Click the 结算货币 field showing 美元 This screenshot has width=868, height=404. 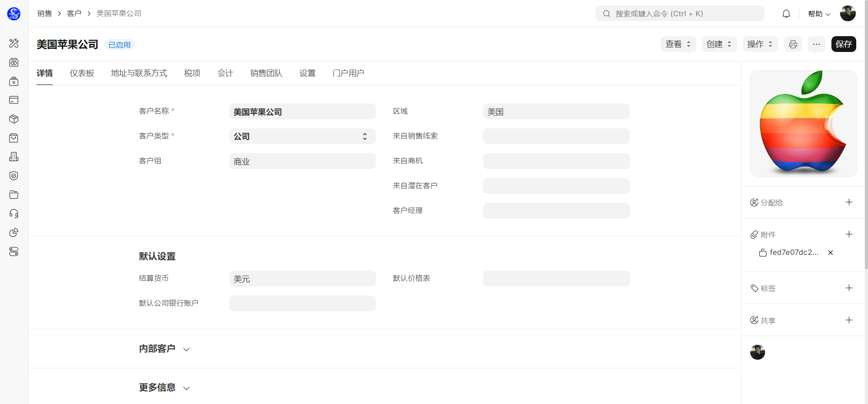pos(302,279)
